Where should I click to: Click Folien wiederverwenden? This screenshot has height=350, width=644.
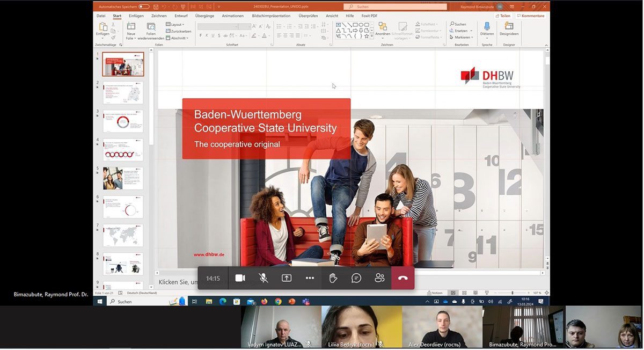point(151,32)
